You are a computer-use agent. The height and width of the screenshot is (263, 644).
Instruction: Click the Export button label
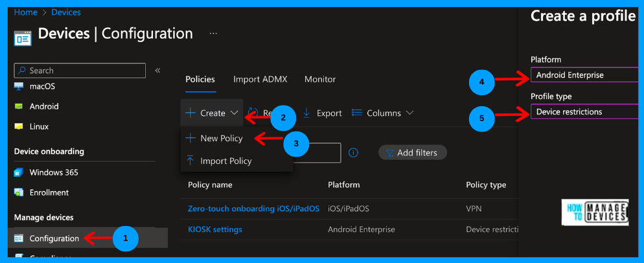coord(329,113)
